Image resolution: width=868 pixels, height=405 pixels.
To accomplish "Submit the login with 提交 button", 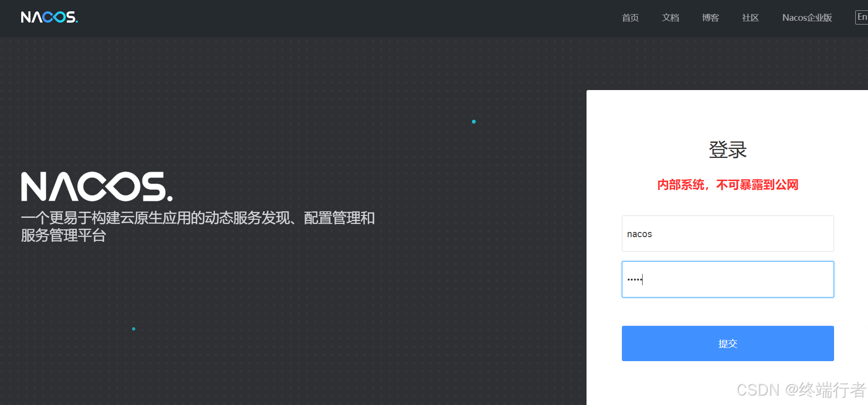I will [727, 344].
